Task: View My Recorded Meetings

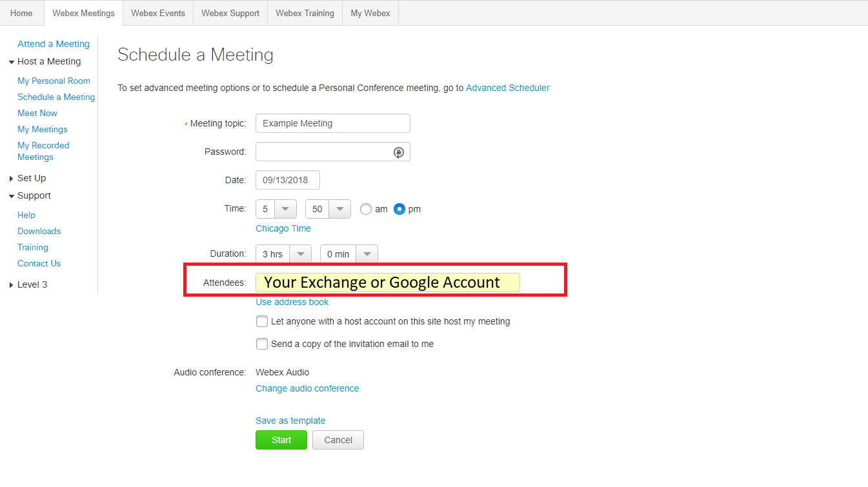Action: 43,151
